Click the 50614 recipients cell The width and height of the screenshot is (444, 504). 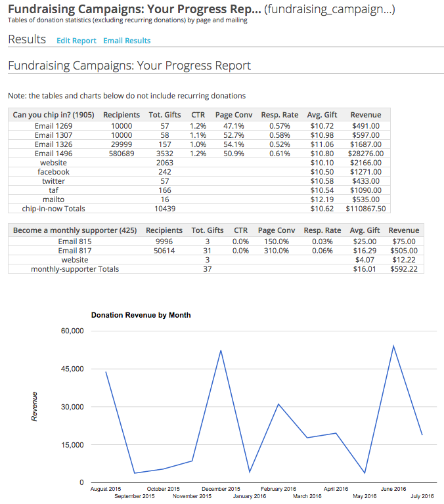tap(164, 251)
